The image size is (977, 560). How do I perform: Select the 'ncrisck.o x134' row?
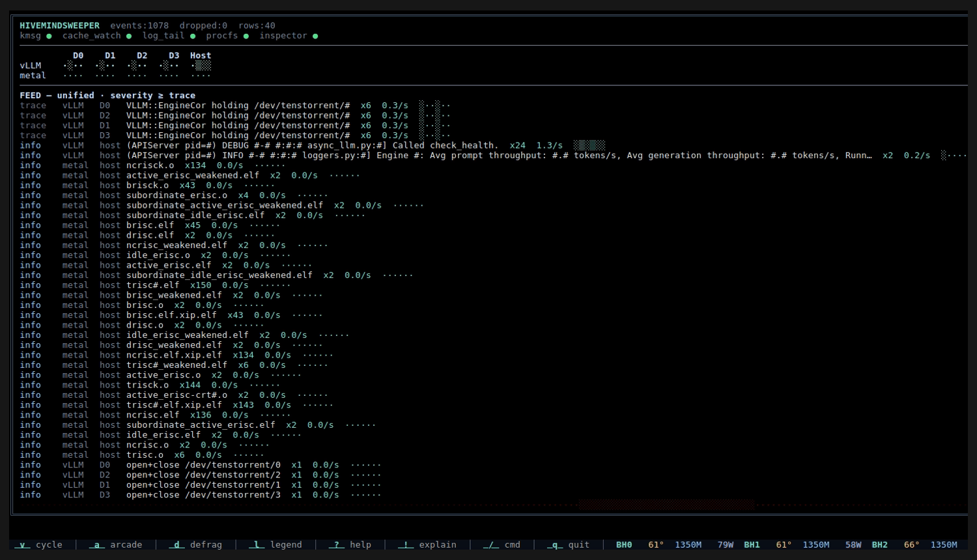point(152,165)
